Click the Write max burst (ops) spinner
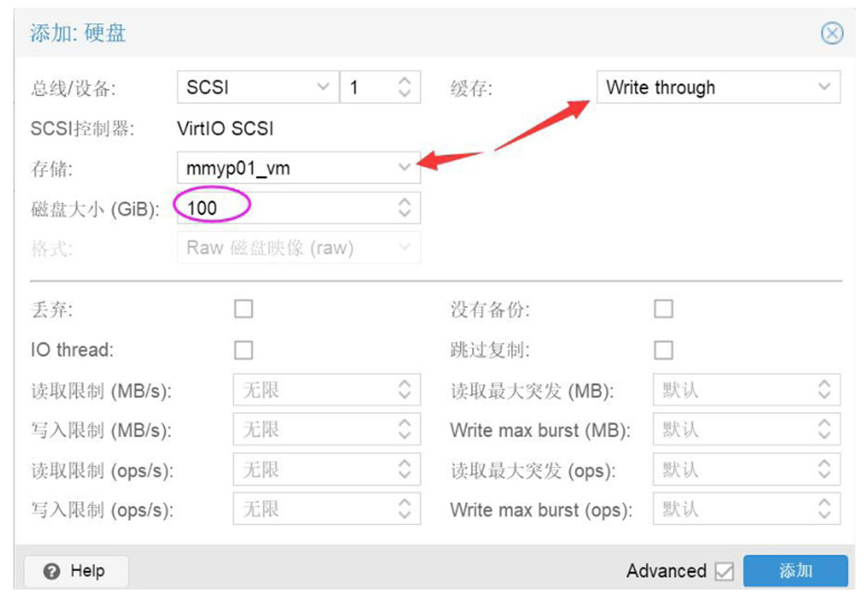Screen dimensions: 868x603 point(824,510)
